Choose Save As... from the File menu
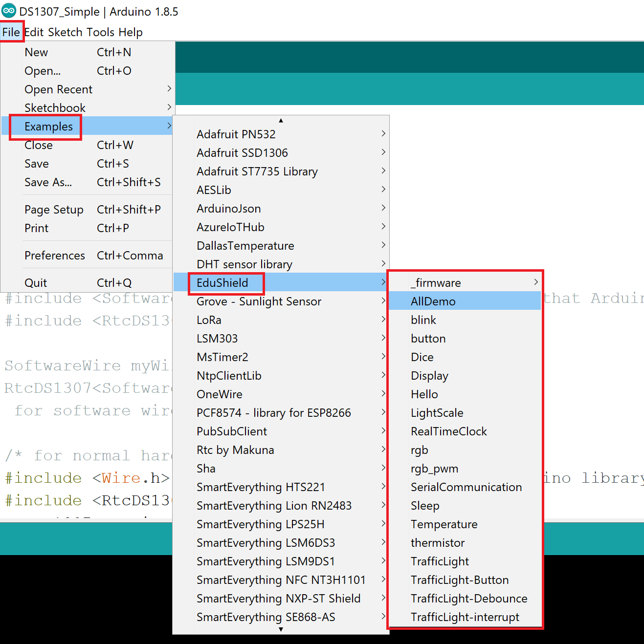The image size is (644, 644). [87, 182]
